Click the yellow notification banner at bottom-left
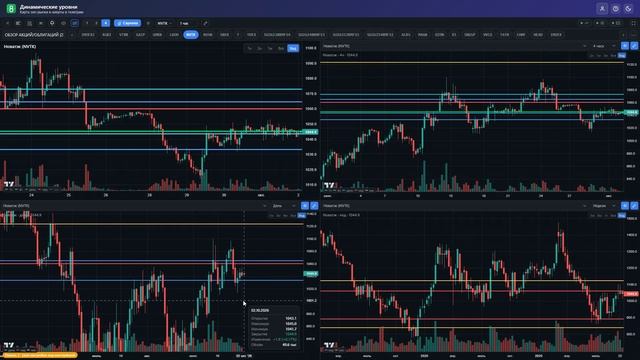The height and width of the screenshot is (360, 640). (39, 355)
